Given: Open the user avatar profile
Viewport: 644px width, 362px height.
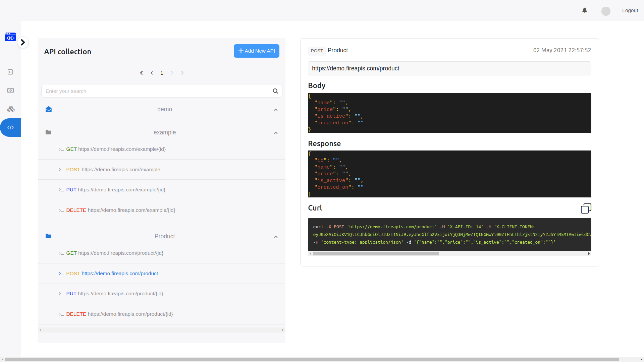Looking at the screenshot, I should [x=606, y=11].
